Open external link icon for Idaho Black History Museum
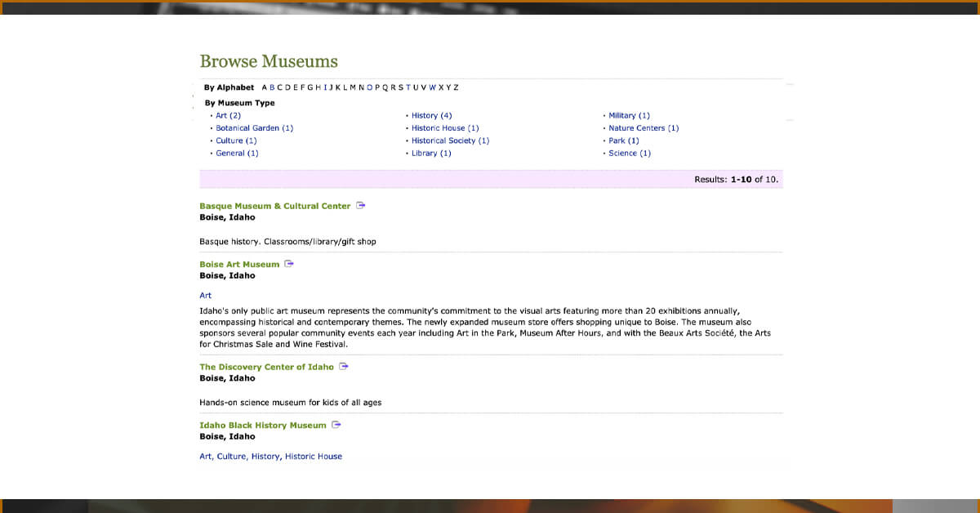This screenshot has height=513, width=980. point(336,425)
